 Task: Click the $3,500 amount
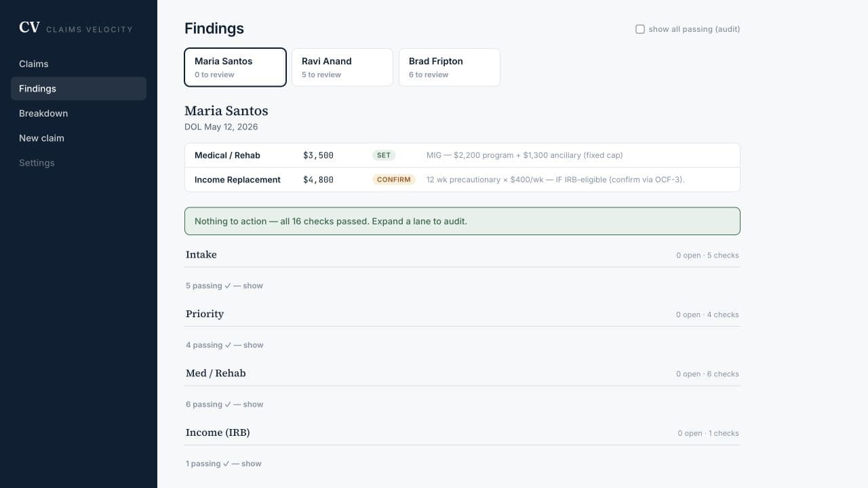click(x=318, y=155)
